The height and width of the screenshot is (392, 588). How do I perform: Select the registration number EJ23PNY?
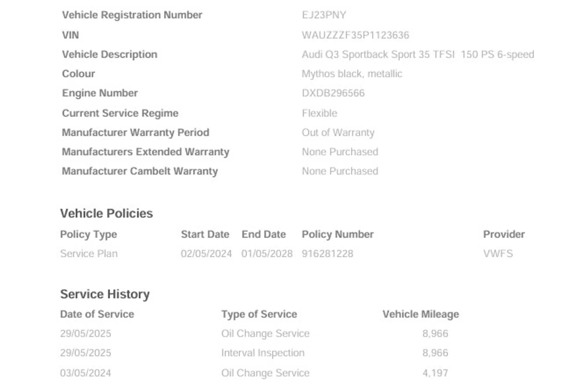tap(324, 15)
